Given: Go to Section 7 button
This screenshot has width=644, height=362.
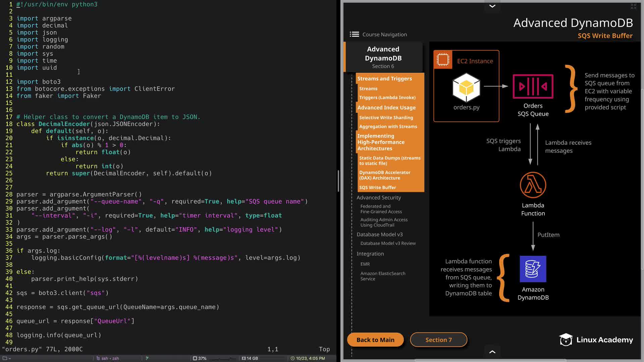Looking at the screenshot, I should tap(438, 340).
